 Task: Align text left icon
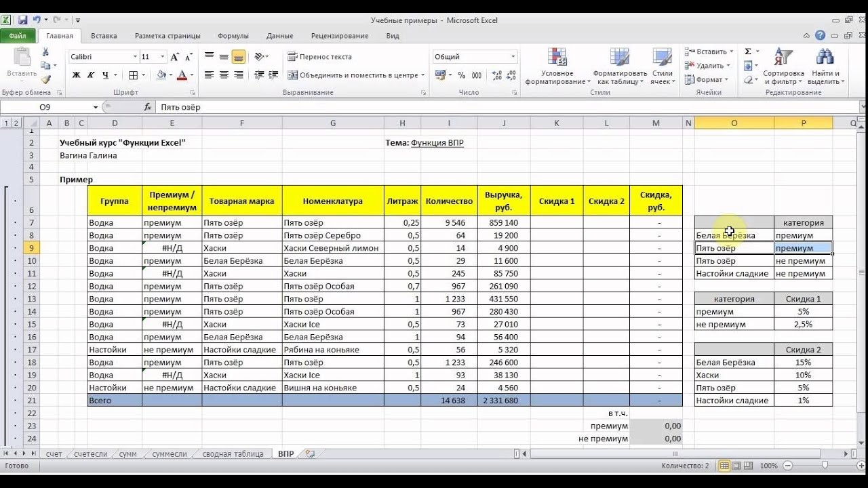tap(210, 75)
